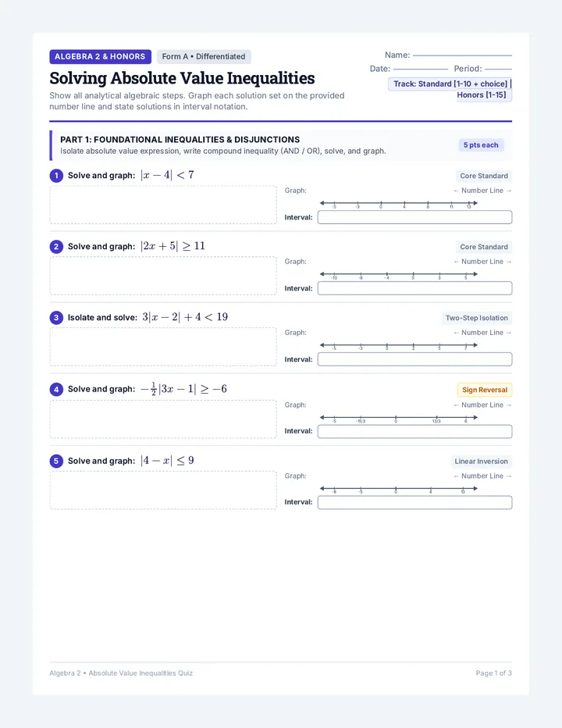Screen dimensions: 562x728
Task: Click the 5 pts each badge
Action: [481, 145]
